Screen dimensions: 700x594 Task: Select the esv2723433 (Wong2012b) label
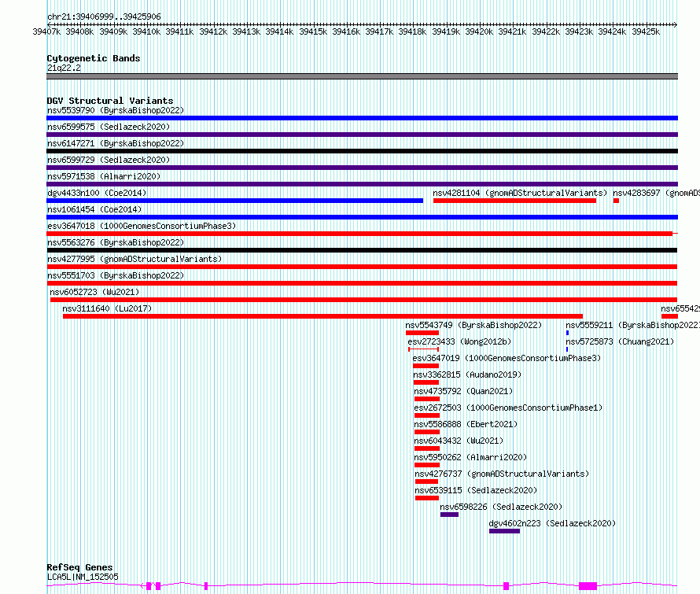pos(459,341)
